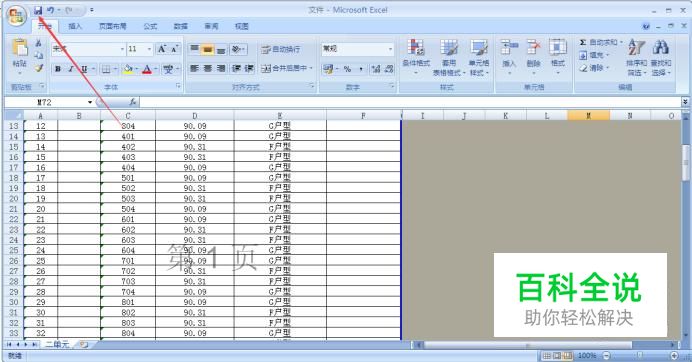The image size is (692, 362).
Task: Click increase decimal icon
Action: pyautogui.click(x=376, y=69)
